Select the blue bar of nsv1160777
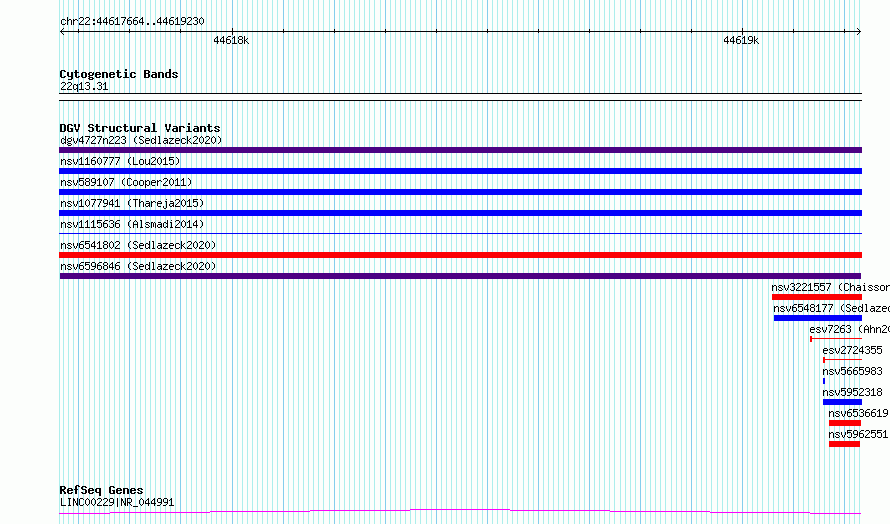Screen dimensions: 890x524 (460, 171)
